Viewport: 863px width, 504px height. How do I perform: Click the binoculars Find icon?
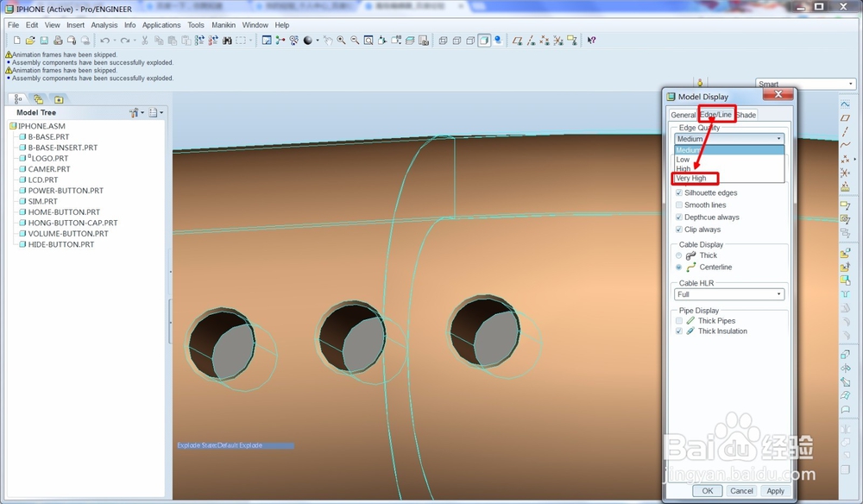coord(227,41)
